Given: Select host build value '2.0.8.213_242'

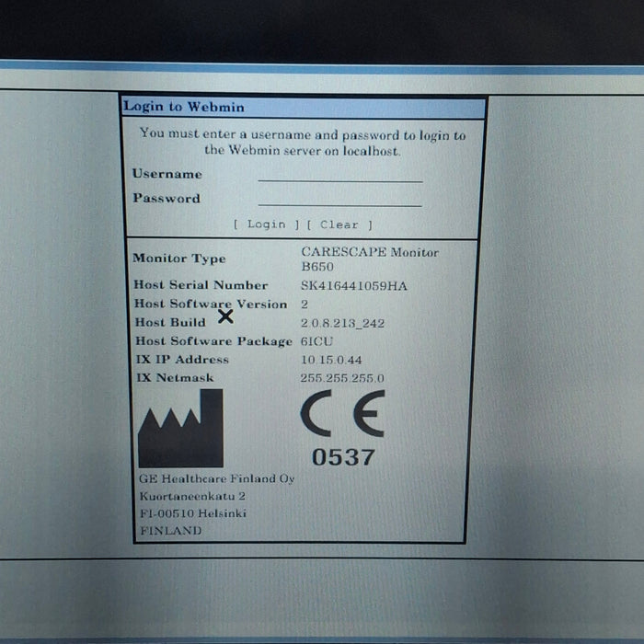Looking at the screenshot, I should tap(342, 323).
